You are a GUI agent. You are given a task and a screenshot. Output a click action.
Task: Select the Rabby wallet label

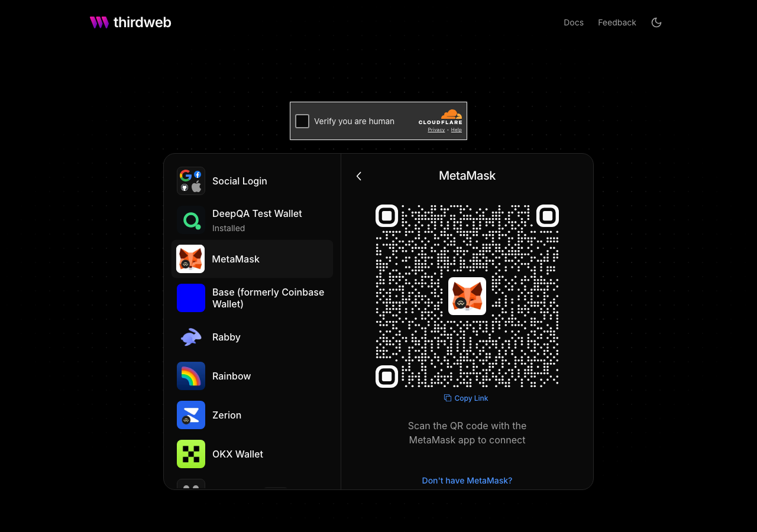point(227,337)
